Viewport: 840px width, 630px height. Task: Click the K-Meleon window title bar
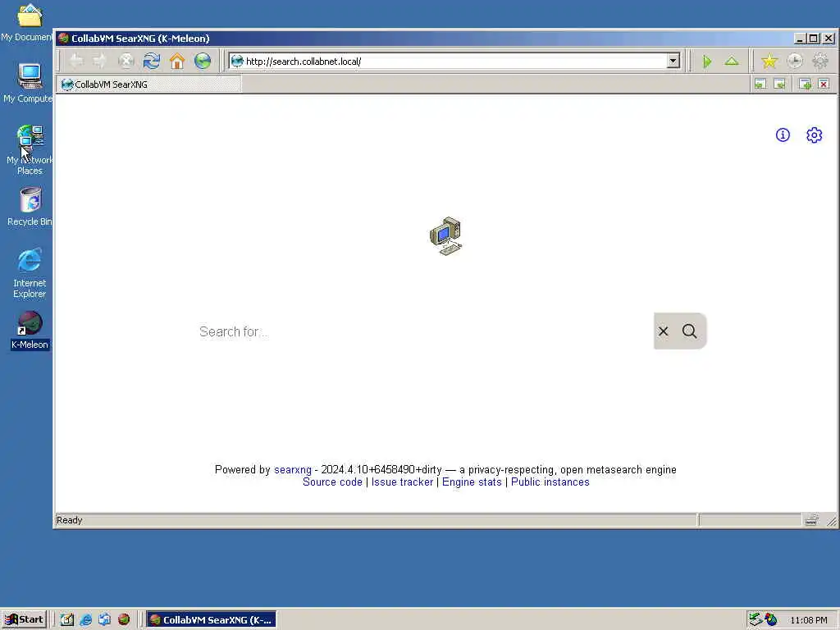coord(423,39)
